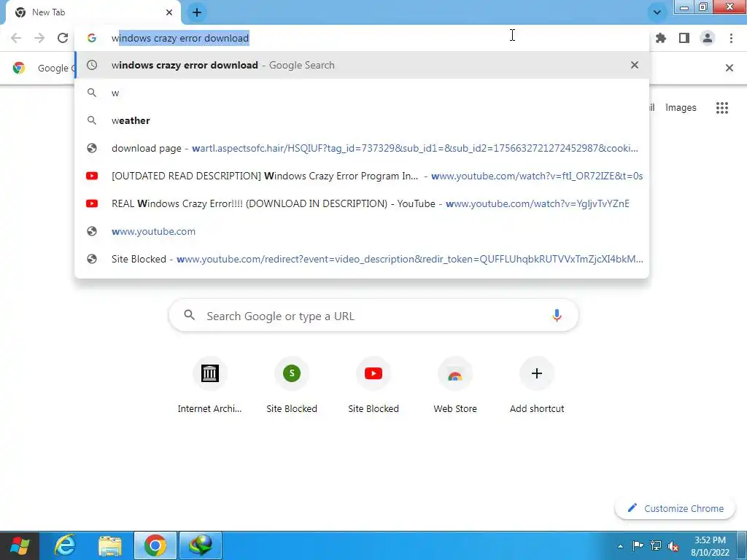Viewport: 747px width, 560px height.
Task: Open the Action Center flag icon
Action: click(x=638, y=545)
